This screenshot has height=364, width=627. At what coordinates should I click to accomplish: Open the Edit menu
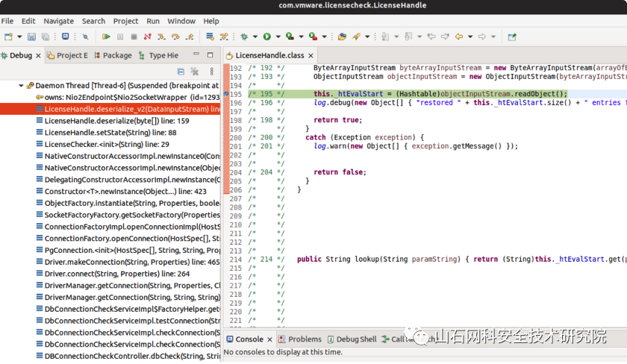coord(28,21)
